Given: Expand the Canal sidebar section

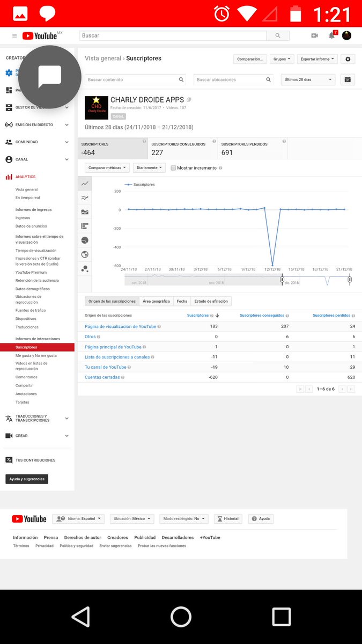Looking at the screenshot, I should pos(37,159).
